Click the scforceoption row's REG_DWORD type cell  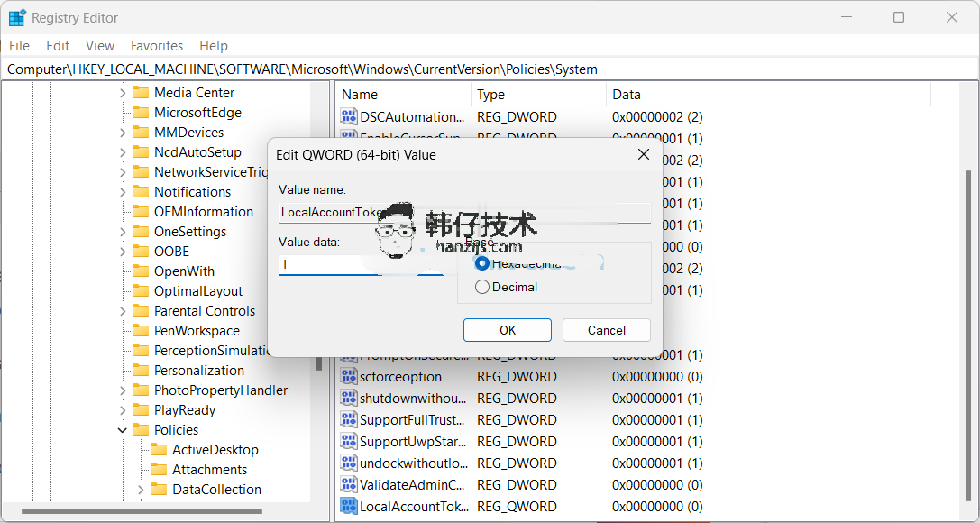517,377
